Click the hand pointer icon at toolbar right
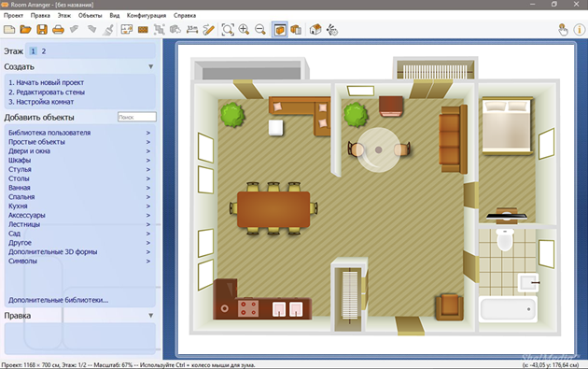Screen dimensions: 588x369 point(563,29)
